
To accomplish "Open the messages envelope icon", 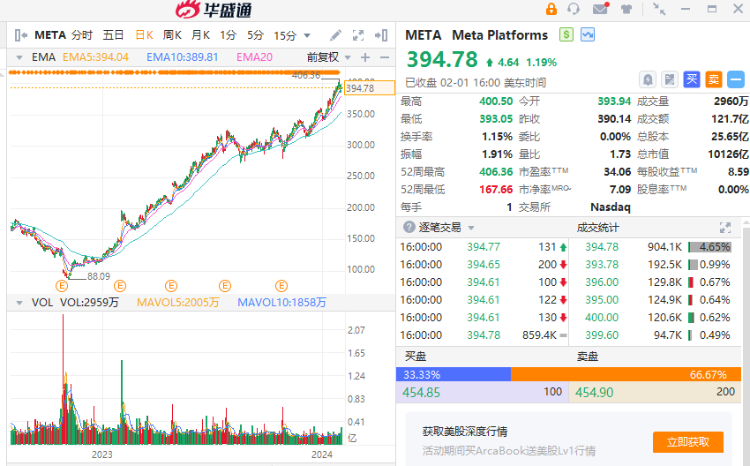I will (x=599, y=10).
